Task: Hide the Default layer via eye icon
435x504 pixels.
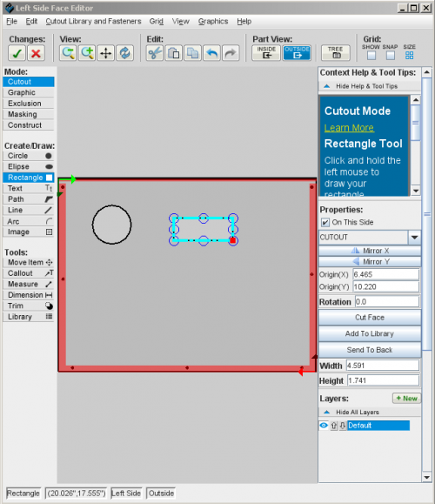Action: tap(324, 426)
